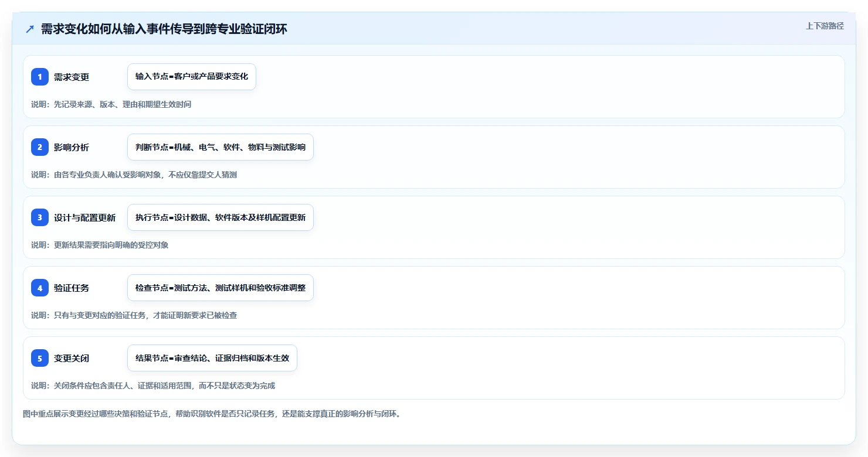Click the step 4 number badge
Screen dimensions: 868x457
point(40,288)
